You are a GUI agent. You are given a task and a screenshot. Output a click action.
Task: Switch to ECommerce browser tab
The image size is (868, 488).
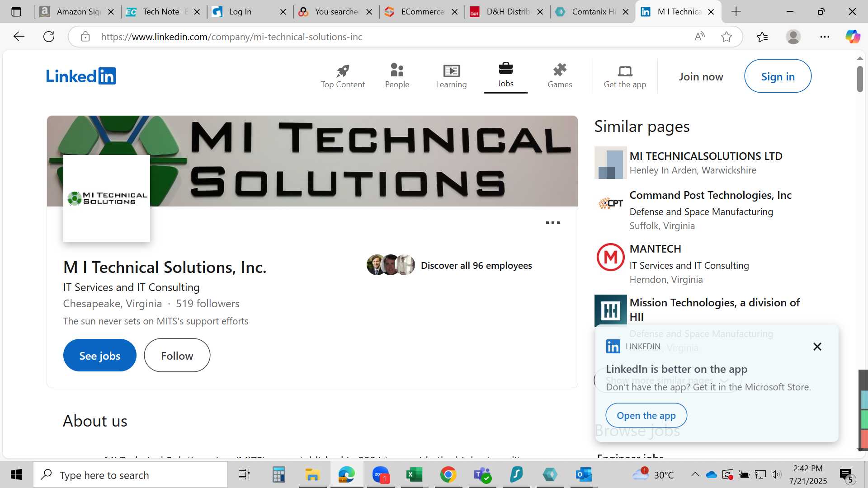tap(421, 12)
